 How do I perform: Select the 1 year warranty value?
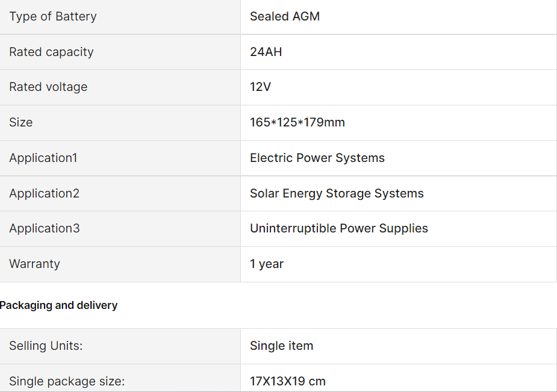click(x=266, y=264)
